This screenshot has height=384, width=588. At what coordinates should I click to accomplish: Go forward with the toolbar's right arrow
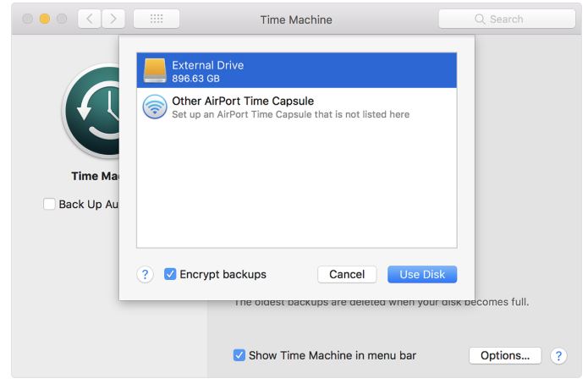(x=113, y=19)
